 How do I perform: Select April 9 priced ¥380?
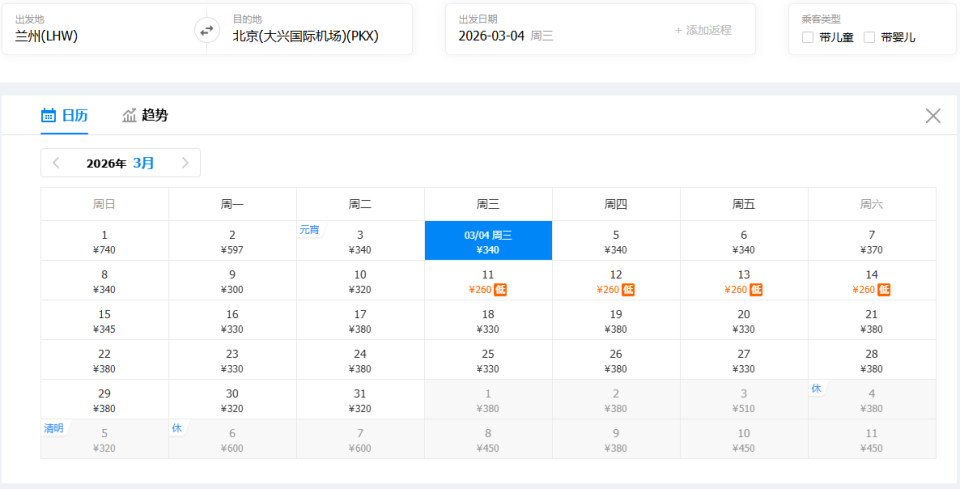point(617,439)
